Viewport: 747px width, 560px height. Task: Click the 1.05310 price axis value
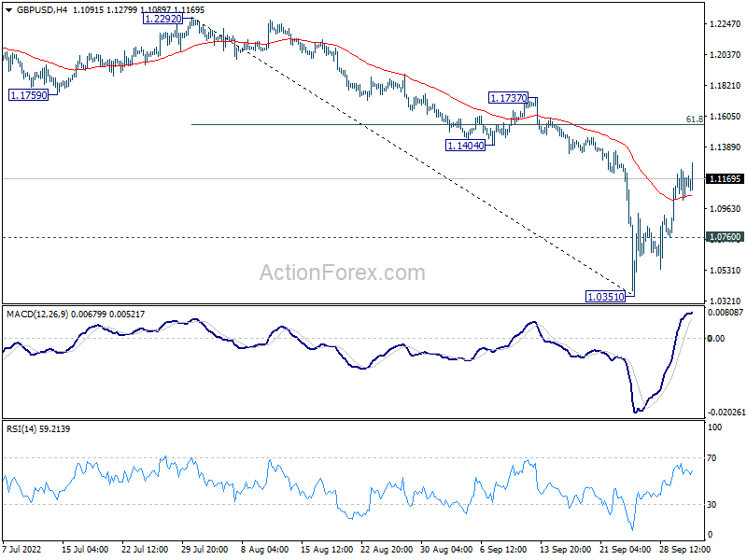click(726, 270)
